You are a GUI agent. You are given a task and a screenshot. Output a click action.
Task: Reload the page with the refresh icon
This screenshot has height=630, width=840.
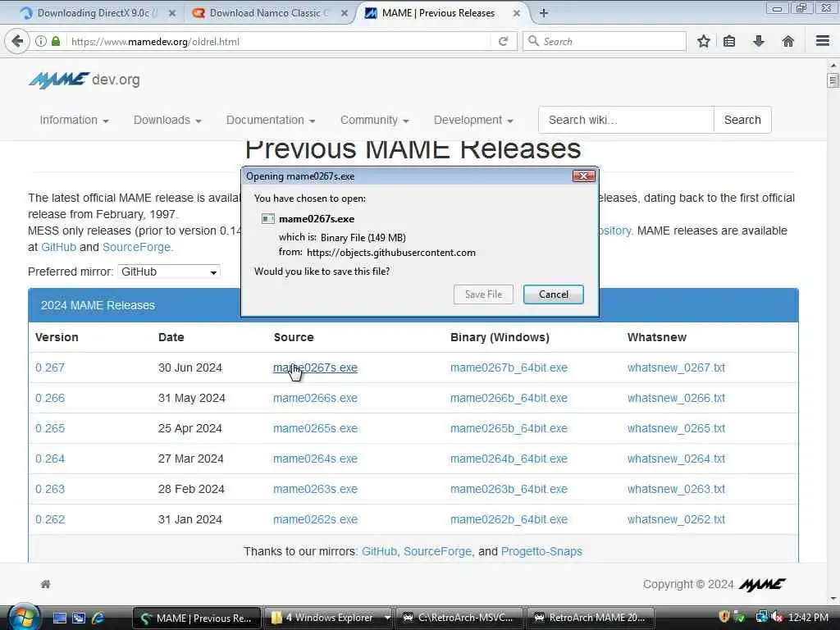coord(503,41)
